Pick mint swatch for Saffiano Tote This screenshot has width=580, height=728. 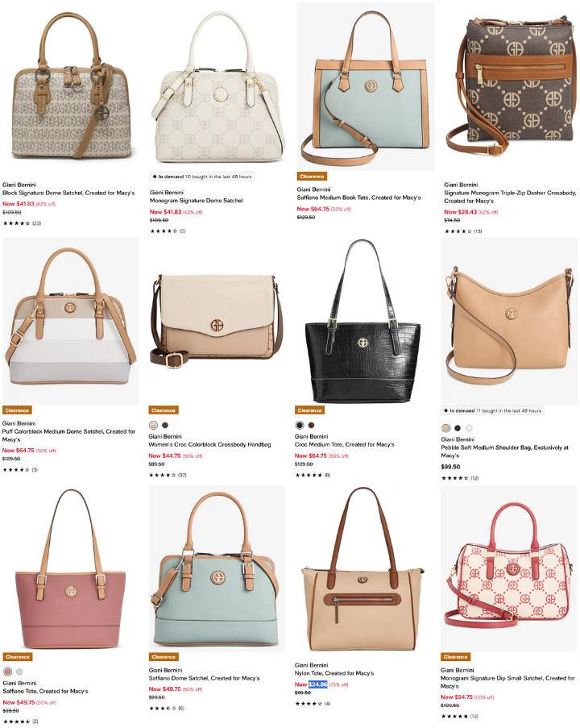click(x=19, y=672)
